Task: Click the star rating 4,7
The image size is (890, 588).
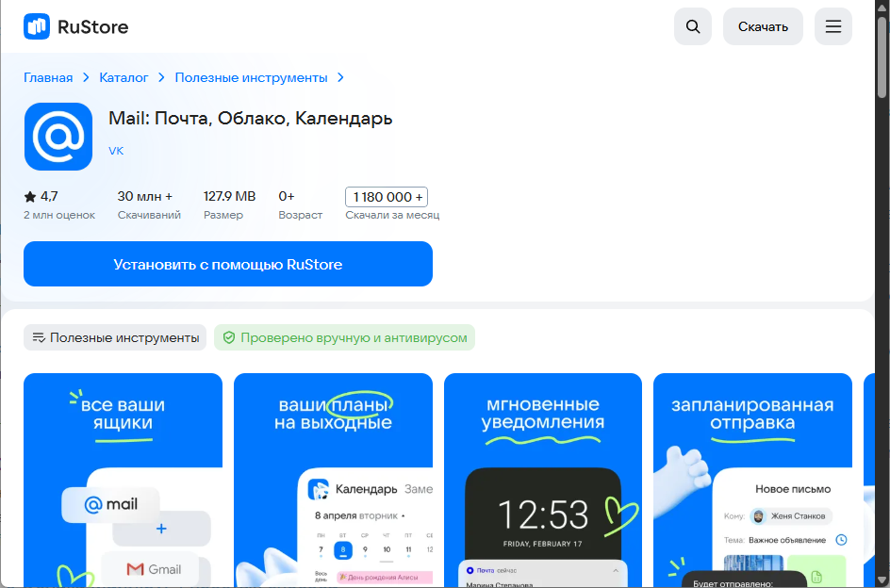Action: coord(41,196)
